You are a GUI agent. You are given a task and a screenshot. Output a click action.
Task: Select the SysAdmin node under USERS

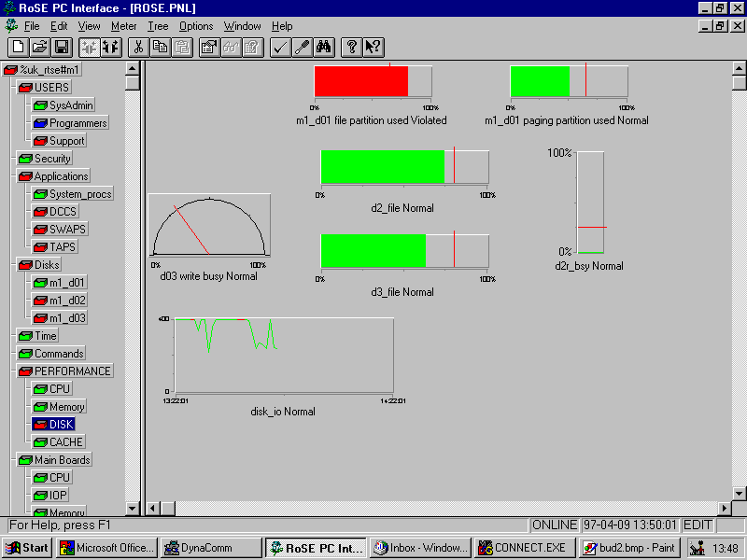pyautogui.click(x=71, y=106)
